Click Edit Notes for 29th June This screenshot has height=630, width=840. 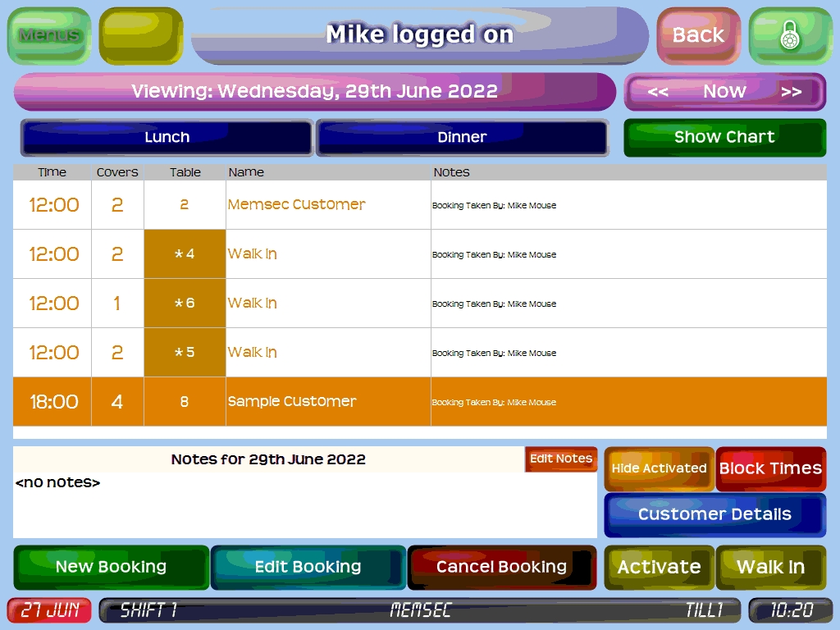tap(561, 459)
